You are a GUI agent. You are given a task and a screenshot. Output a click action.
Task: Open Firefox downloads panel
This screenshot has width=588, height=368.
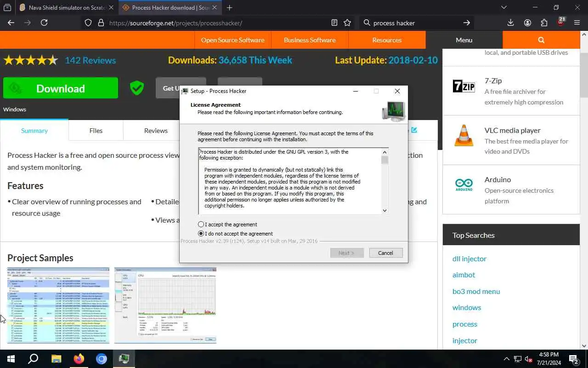click(x=510, y=23)
